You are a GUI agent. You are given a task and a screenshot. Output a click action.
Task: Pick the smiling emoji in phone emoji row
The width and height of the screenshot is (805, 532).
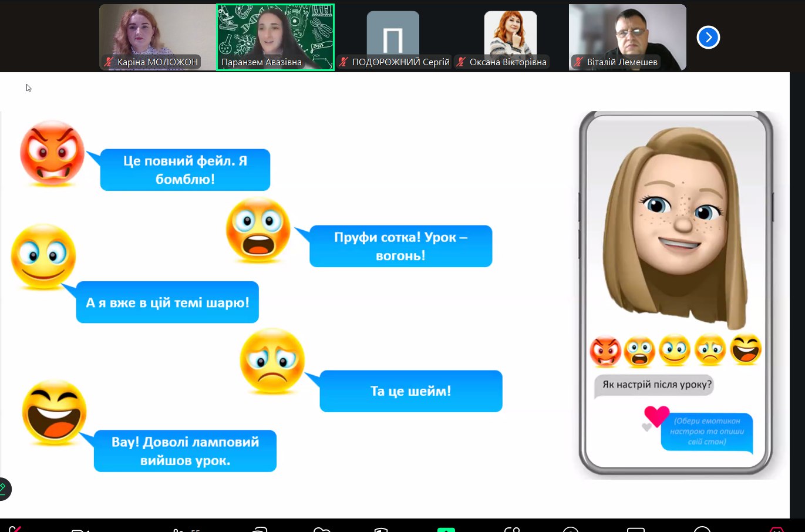(675, 350)
